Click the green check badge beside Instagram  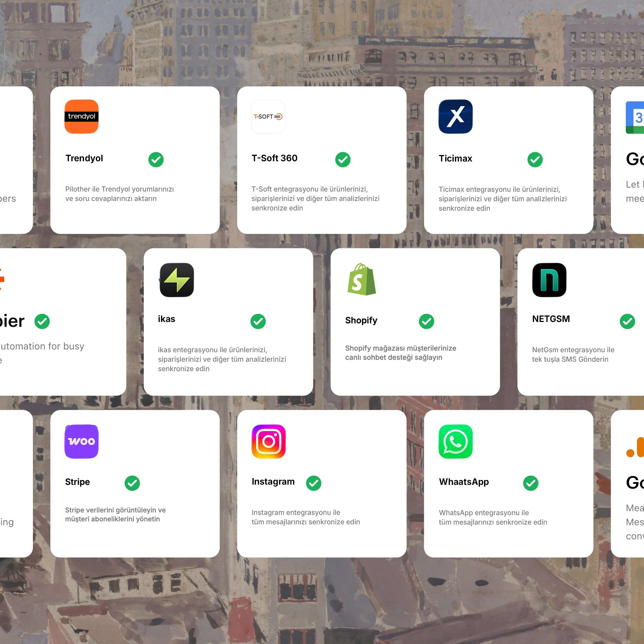314,483
